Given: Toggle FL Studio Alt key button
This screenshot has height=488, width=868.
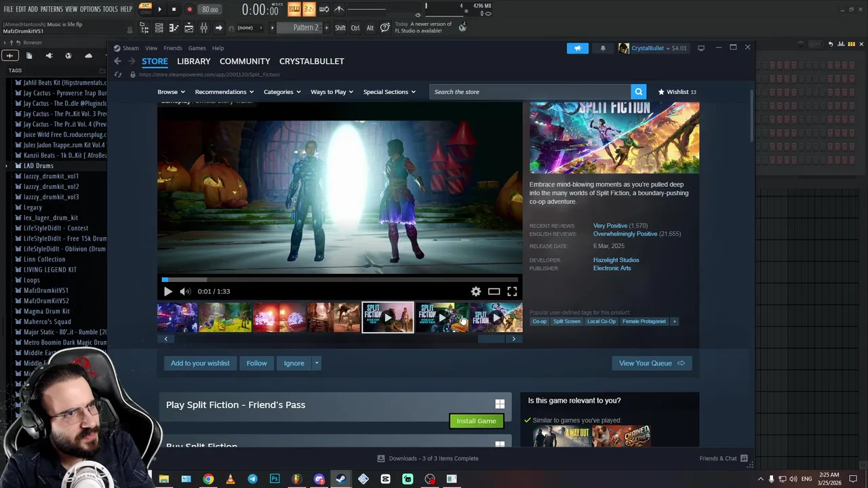Looking at the screenshot, I should pyautogui.click(x=370, y=28).
